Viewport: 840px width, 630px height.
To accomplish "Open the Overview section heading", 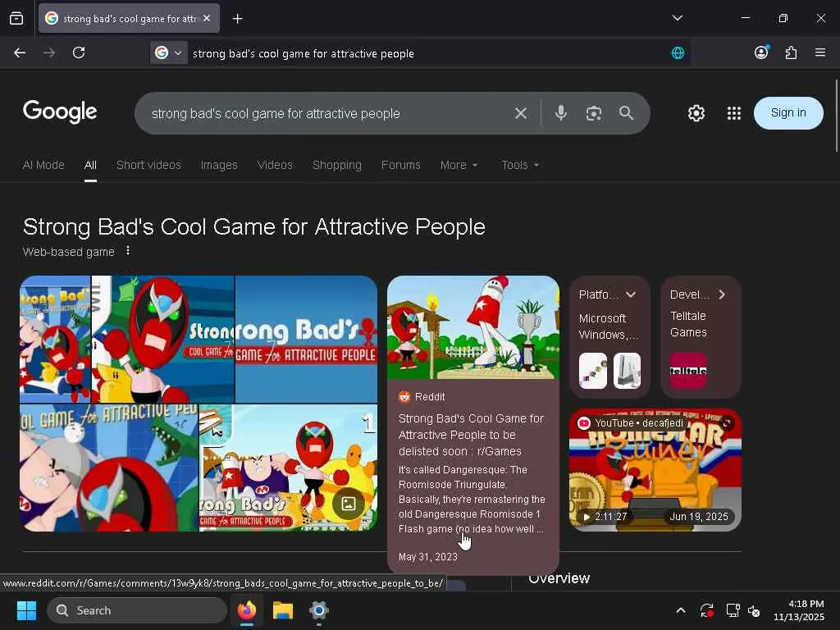I will 559,578.
